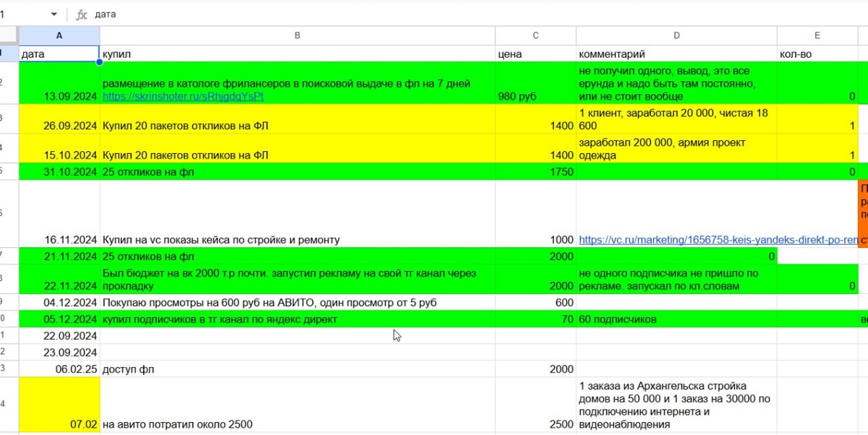Click the orange partially visible cell
This screenshot has width=868, height=435.
click(863, 214)
